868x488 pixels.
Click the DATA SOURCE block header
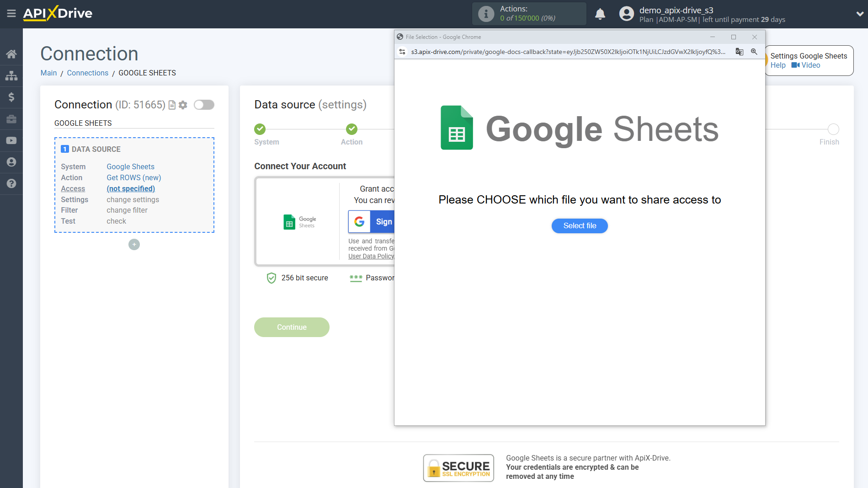(91, 149)
